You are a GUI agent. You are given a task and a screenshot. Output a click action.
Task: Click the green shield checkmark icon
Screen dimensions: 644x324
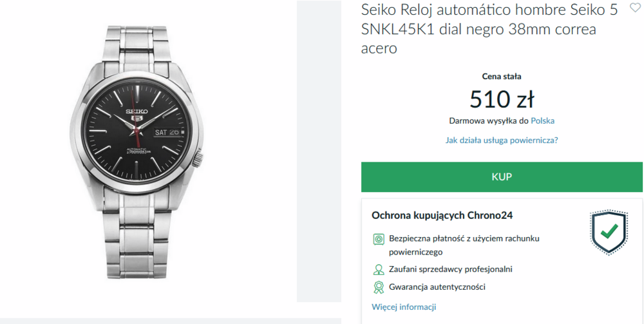609,232
